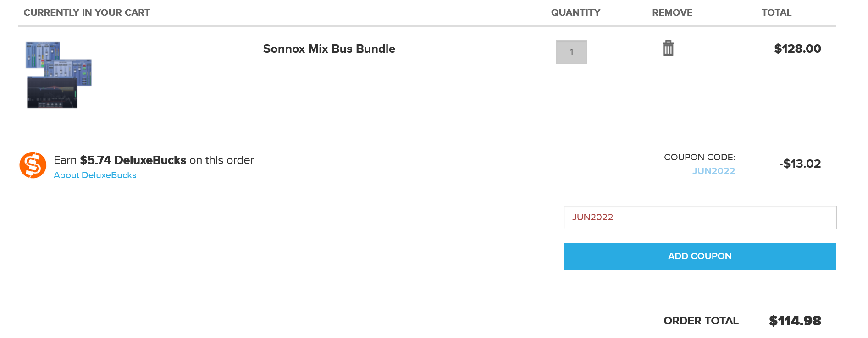Screen dimensions: 868x338
Task: Focus the quantity field showing 1
Action: pyautogui.click(x=571, y=52)
